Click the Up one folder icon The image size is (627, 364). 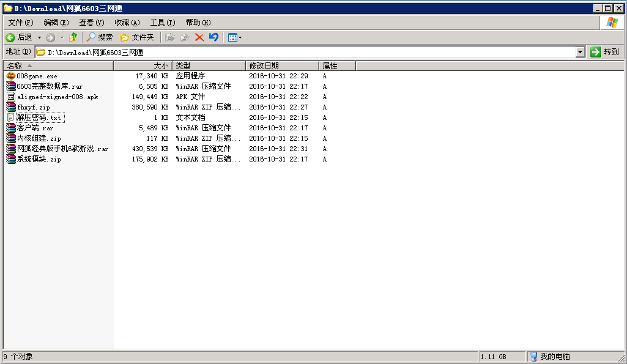click(73, 37)
